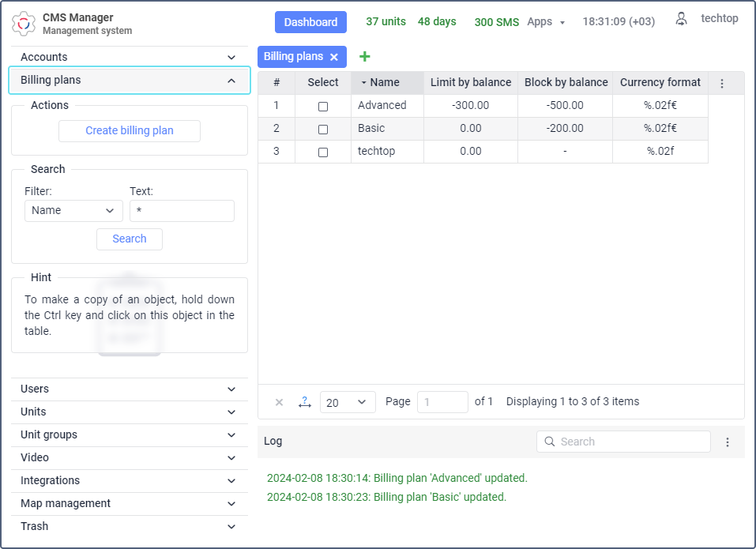756x549 pixels.
Task: Expand the Unit groups section
Action: pos(129,434)
